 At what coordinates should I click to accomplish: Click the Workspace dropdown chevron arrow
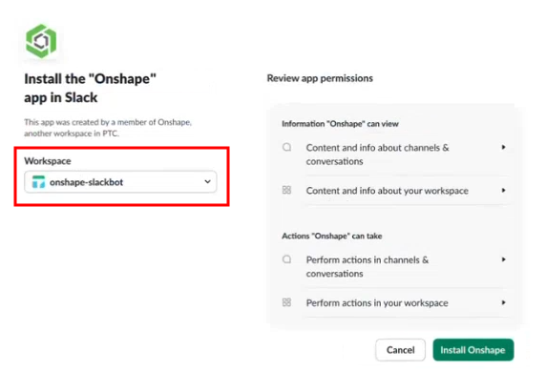(207, 181)
